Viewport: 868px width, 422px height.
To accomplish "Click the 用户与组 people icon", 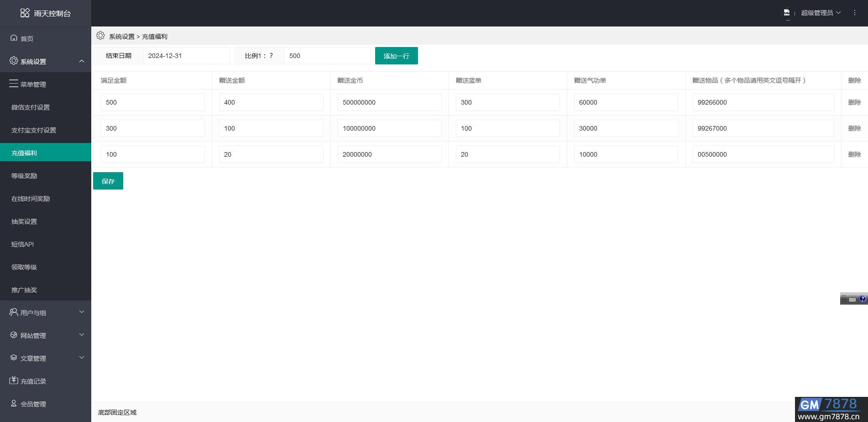I will [x=14, y=312].
